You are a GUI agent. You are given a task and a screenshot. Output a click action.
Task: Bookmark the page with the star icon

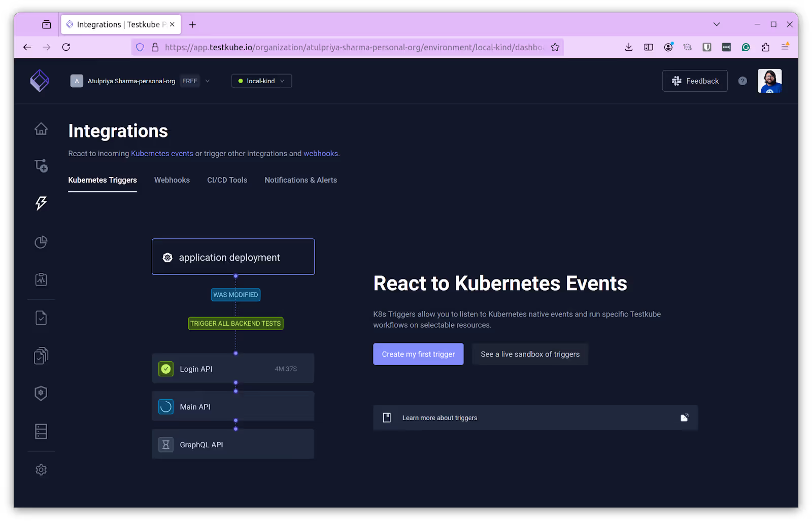point(555,47)
